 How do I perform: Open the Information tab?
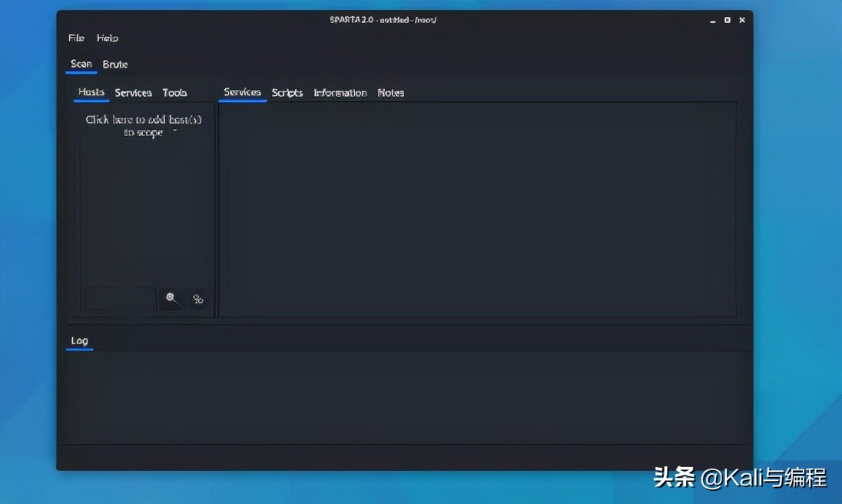(x=340, y=93)
